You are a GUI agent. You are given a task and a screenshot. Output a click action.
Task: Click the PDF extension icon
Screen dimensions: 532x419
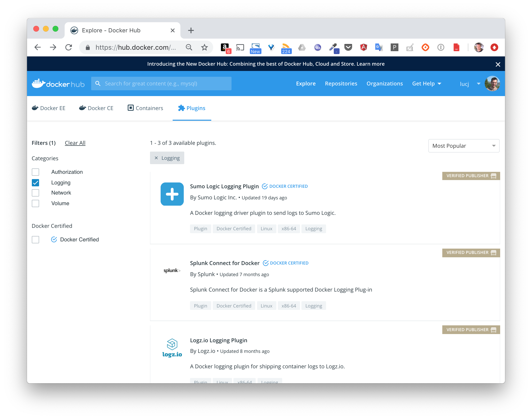click(x=456, y=47)
